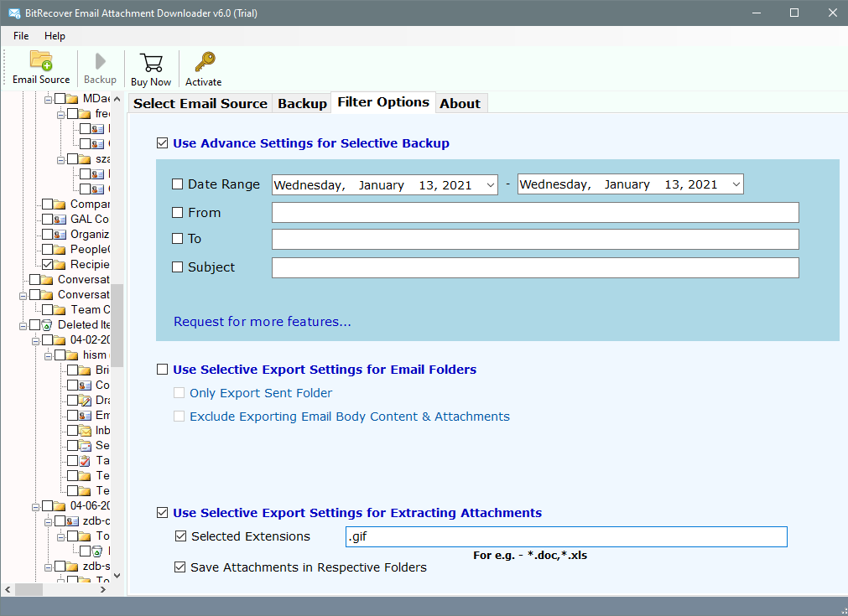This screenshot has height=616, width=848.
Task: Enable the From filter checkbox
Action: point(177,212)
